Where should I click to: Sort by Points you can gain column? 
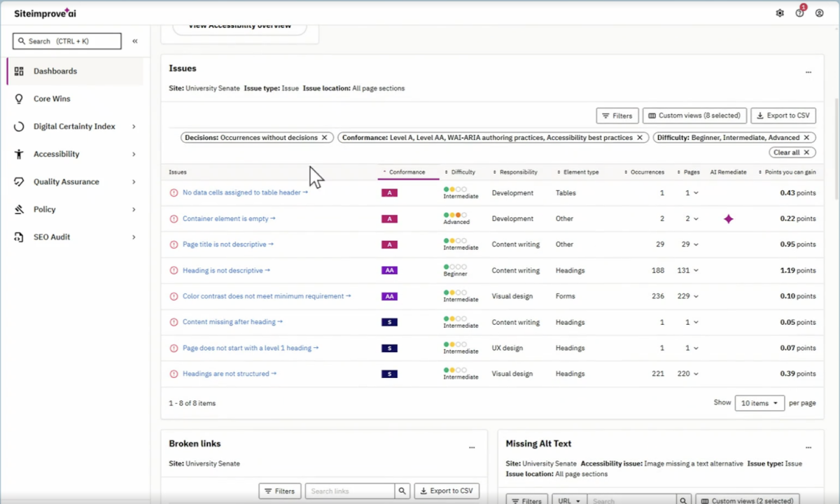coord(787,172)
